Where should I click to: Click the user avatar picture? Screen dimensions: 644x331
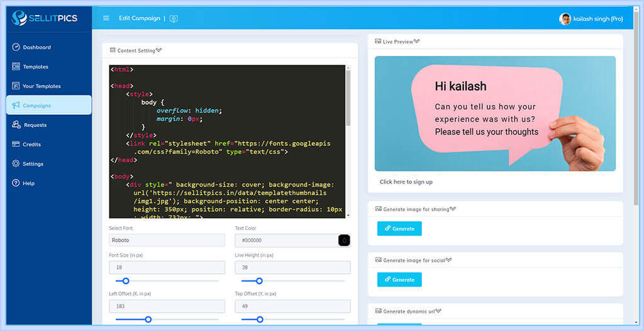[x=565, y=19]
